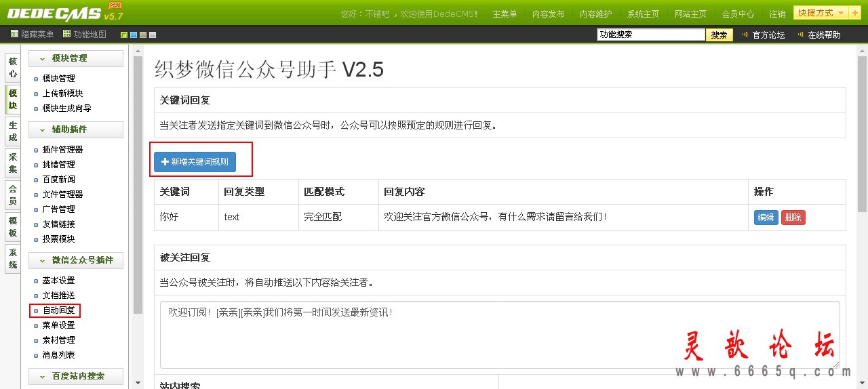Click the 新增关键词规则 add rule button
Image resolution: width=868 pixels, height=389 pixels.
point(195,162)
